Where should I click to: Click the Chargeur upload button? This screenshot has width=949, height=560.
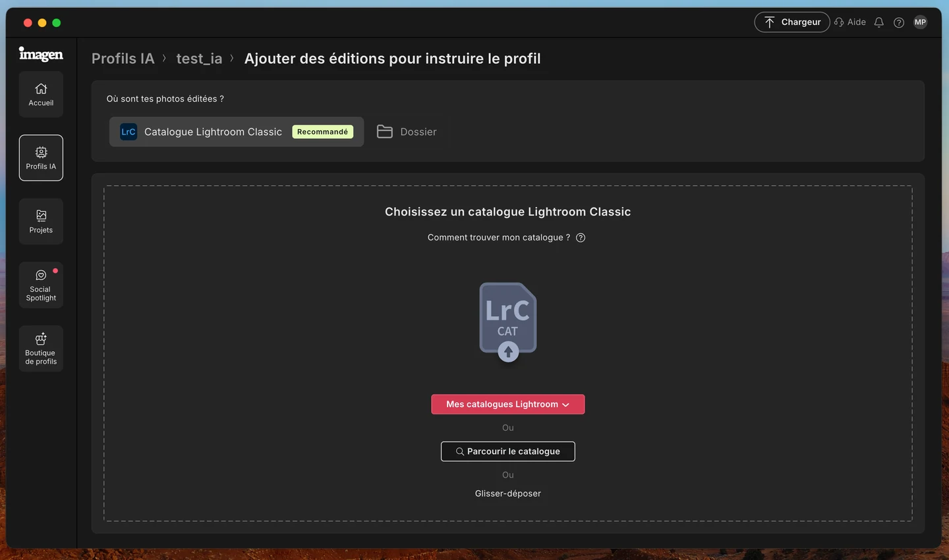791,22
